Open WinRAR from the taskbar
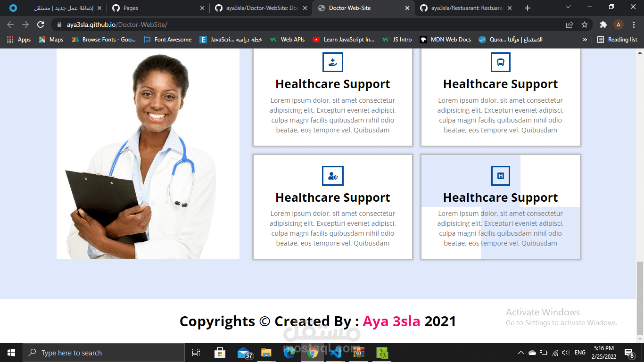644x362 pixels. tap(359, 353)
